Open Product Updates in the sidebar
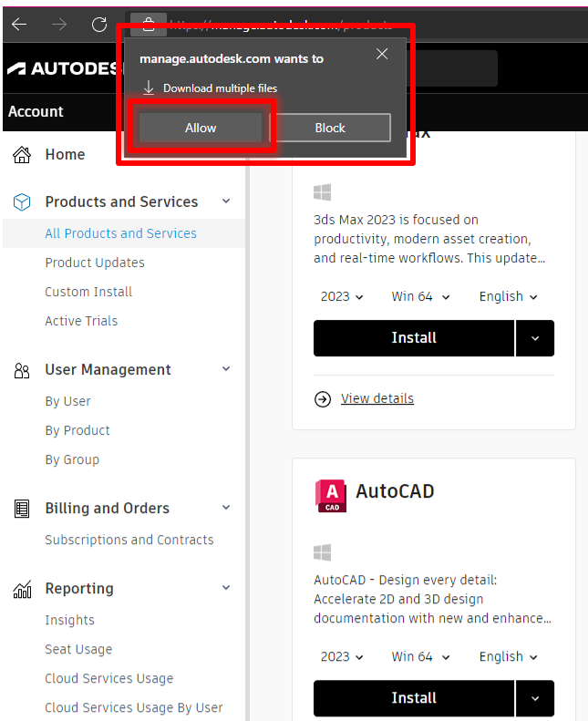 [95, 263]
